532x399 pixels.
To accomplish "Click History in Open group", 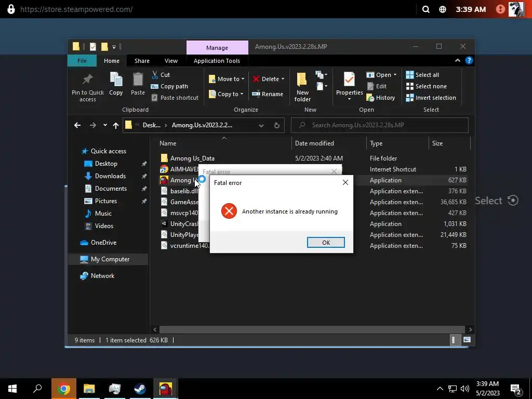I will pyautogui.click(x=381, y=98).
